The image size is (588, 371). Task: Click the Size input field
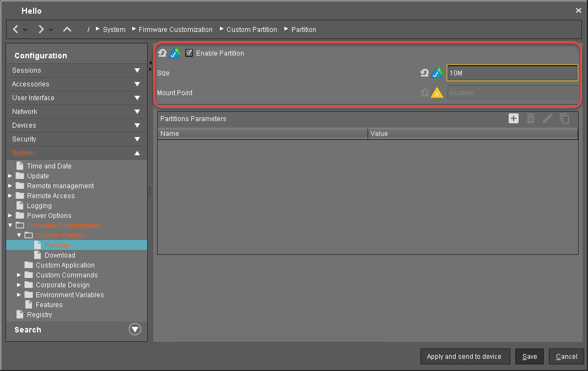pyautogui.click(x=512, y=73)
